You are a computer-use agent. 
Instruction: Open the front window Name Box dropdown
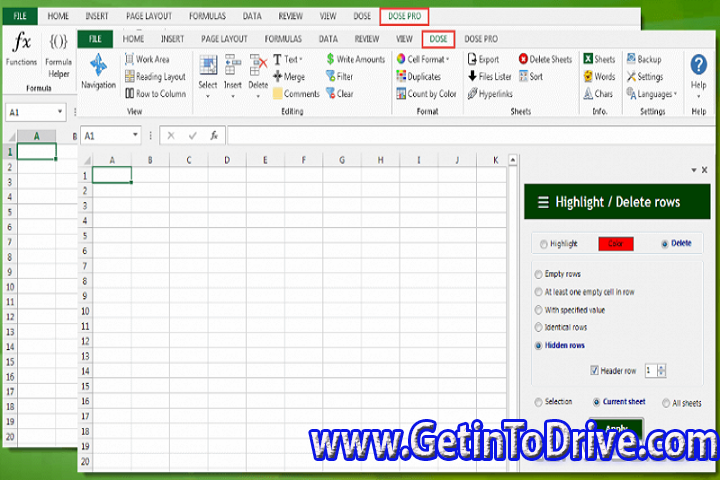(135, 135)
